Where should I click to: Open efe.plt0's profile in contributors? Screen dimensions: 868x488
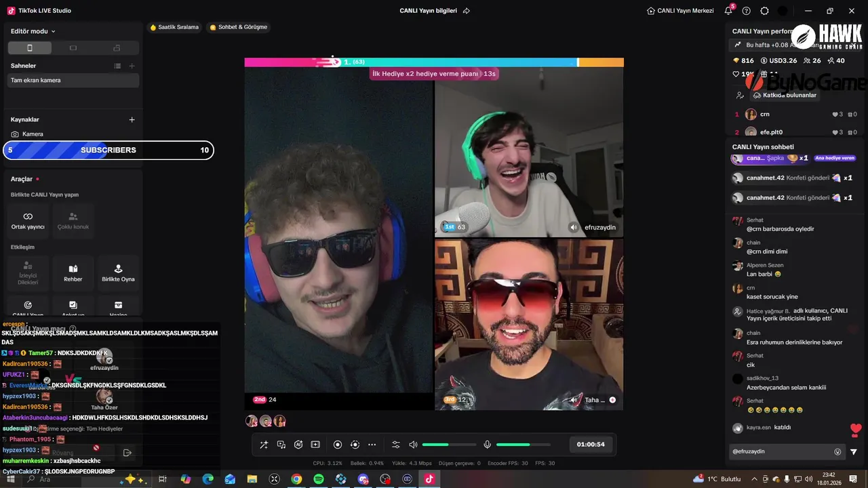[764, 132]
